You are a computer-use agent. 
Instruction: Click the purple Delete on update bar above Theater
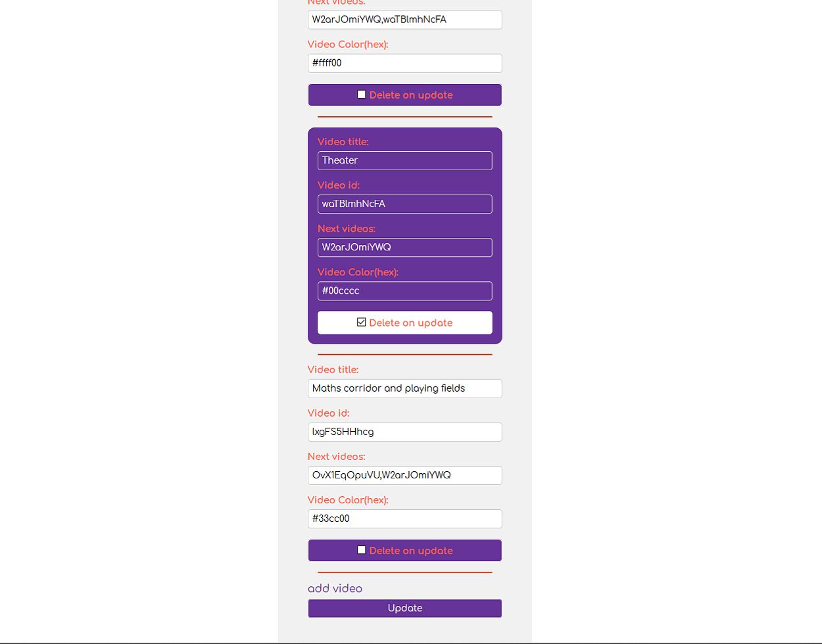tap(405, 95)
